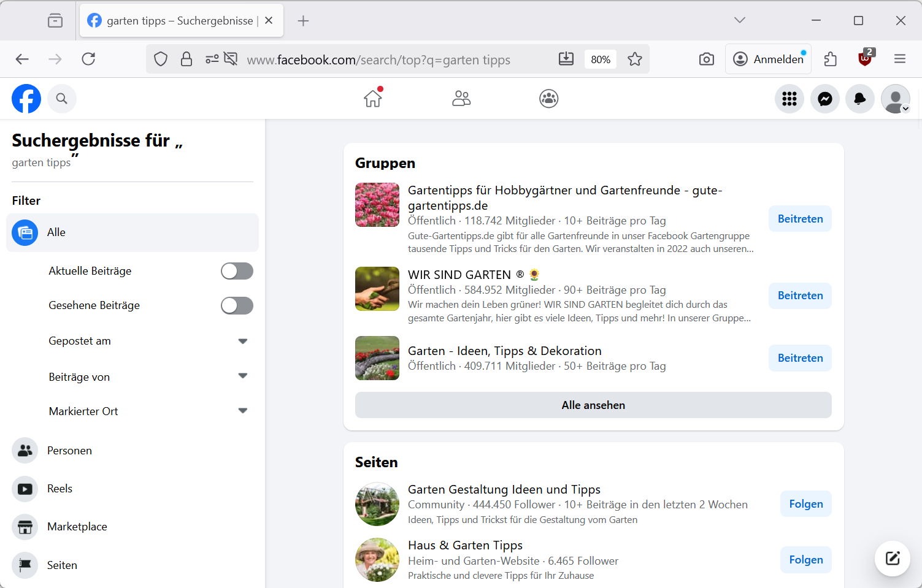Follow Garten Gestaltung Ideen und Tipps
The width and height of the screenshot is (922, 588).
tap(805, 504)
